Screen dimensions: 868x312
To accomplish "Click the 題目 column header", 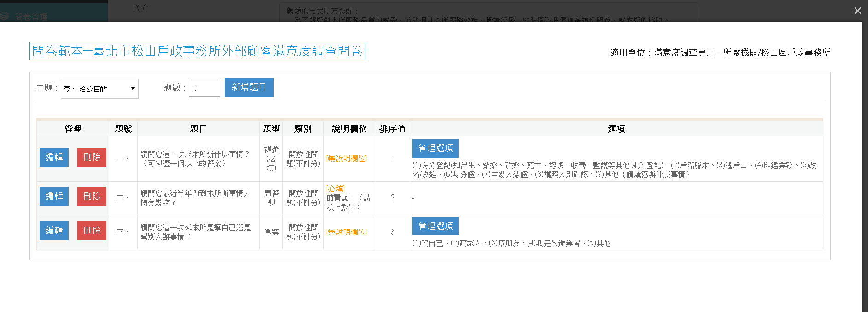I will (x=198, y=129).
